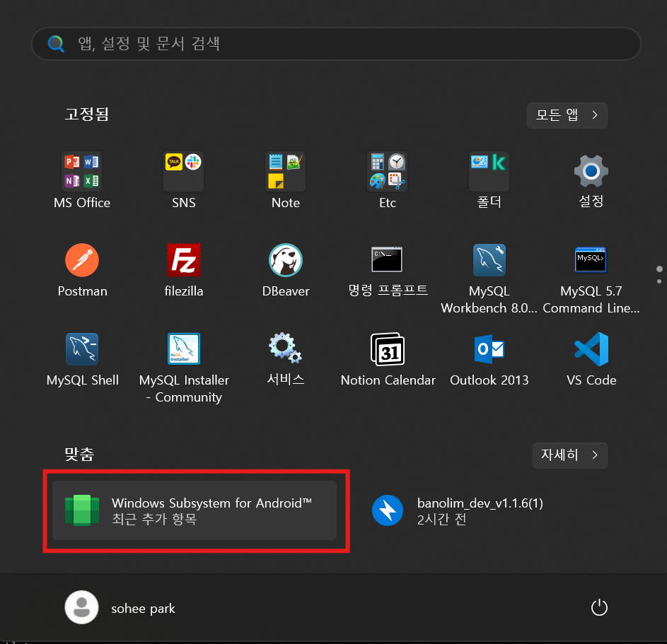Image resolution: width=667 pixels, height=644 pixels.
Task: Open 서비스 (Services) app
Action: (286, 359)
